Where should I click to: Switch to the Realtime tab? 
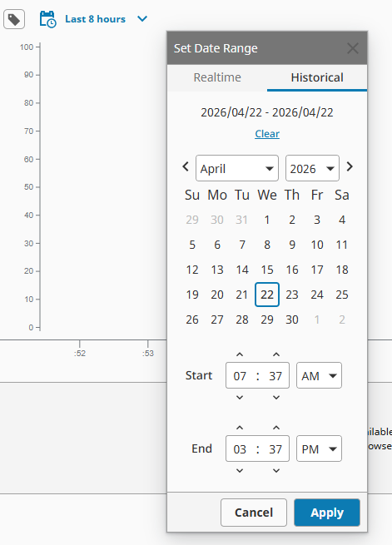pyautogui.click(x=217, y=77)
